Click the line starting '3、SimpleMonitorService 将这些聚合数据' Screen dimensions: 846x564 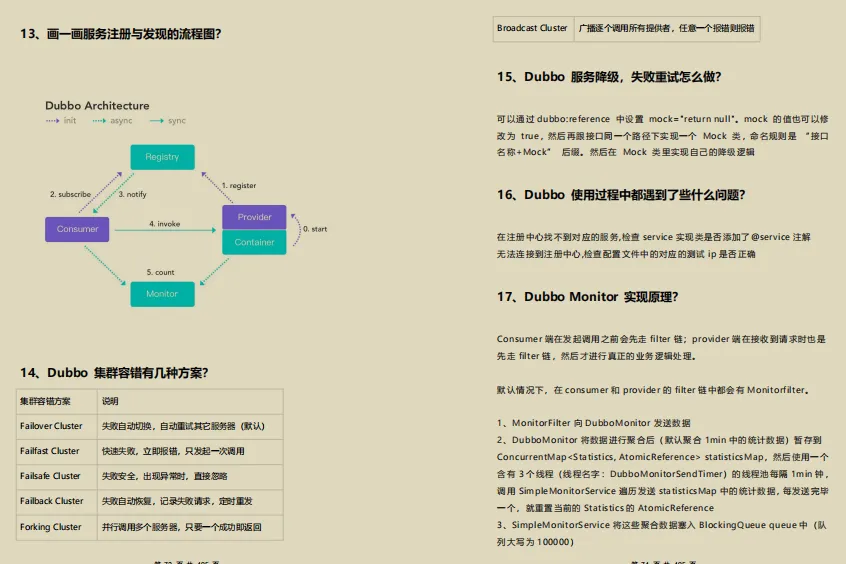click(x=661, y=525)
